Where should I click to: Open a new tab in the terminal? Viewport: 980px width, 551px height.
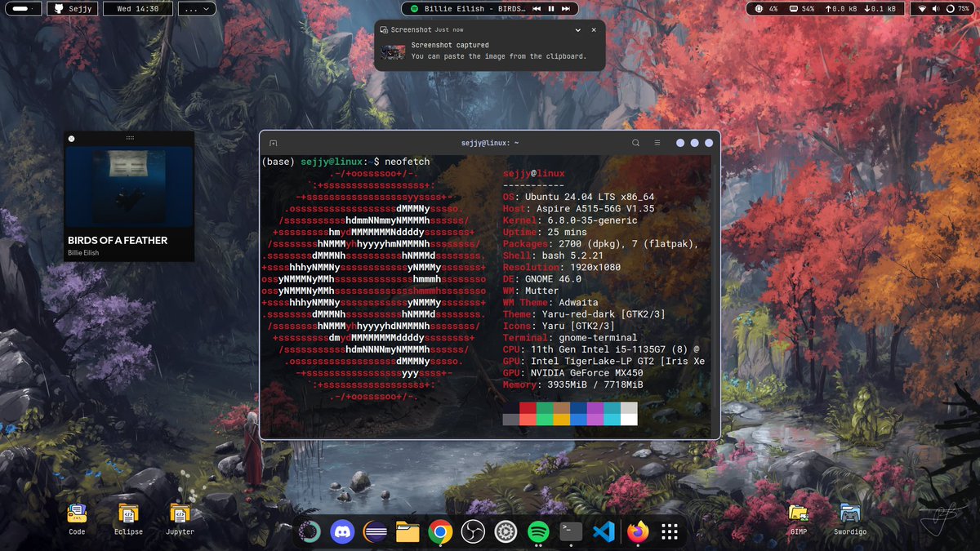274,143
